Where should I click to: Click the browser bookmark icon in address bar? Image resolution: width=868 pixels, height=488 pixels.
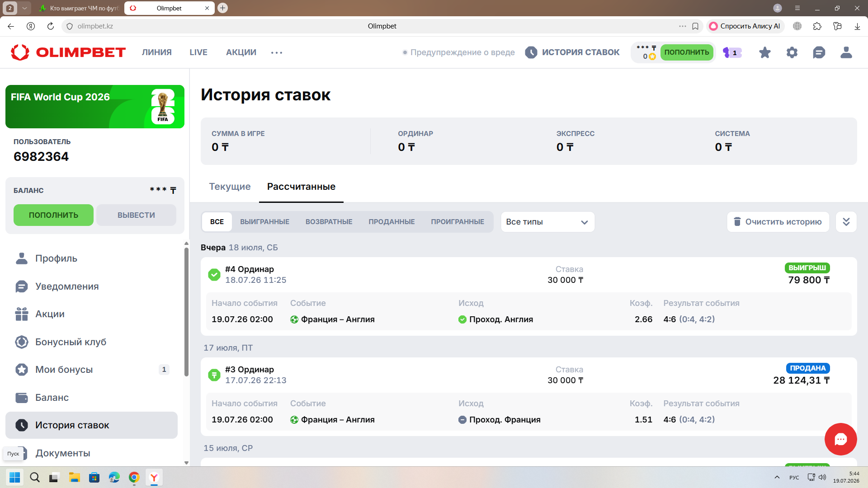point(695,26)
